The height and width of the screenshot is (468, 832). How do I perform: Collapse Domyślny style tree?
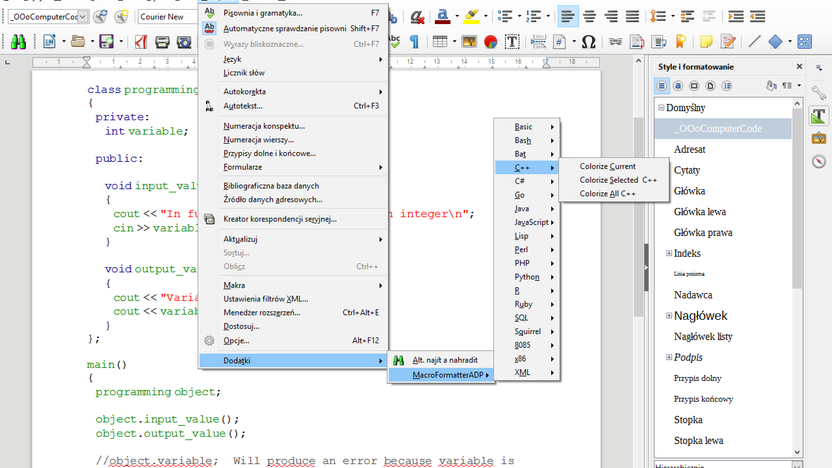[661, 108]
